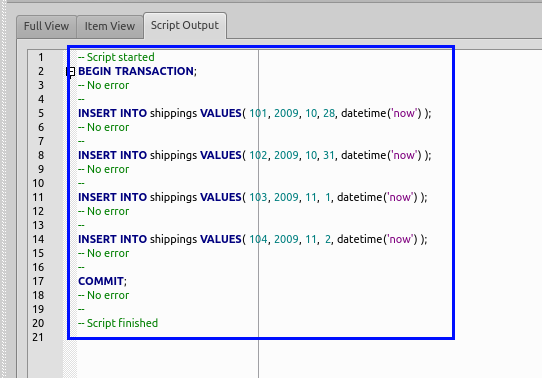Click the COMMIT statement line
The height and width of the screenshot is (378, 542).
pyautogui.click(x=102, y=281)
